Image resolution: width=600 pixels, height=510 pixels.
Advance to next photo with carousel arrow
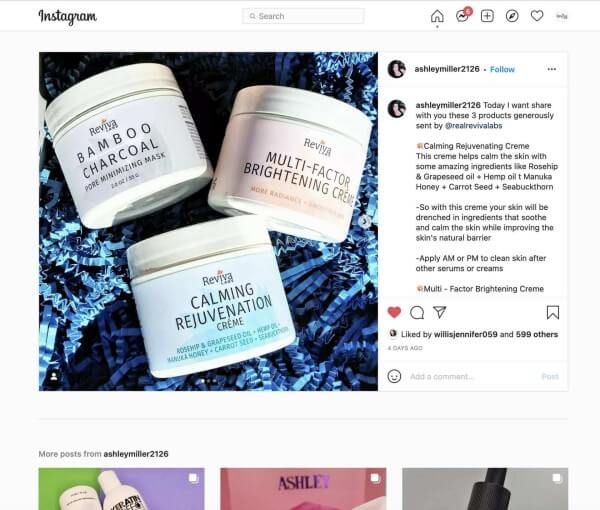coord(364,221)
